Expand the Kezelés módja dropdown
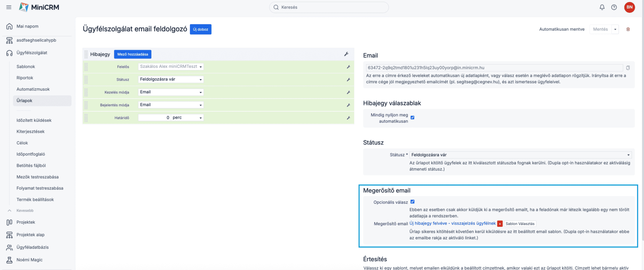This screenshot has height=270, width=644. tap(171, 92)
